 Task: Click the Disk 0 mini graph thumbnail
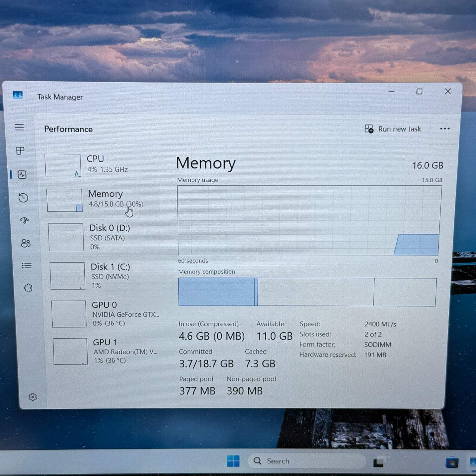tap(66, 237)
